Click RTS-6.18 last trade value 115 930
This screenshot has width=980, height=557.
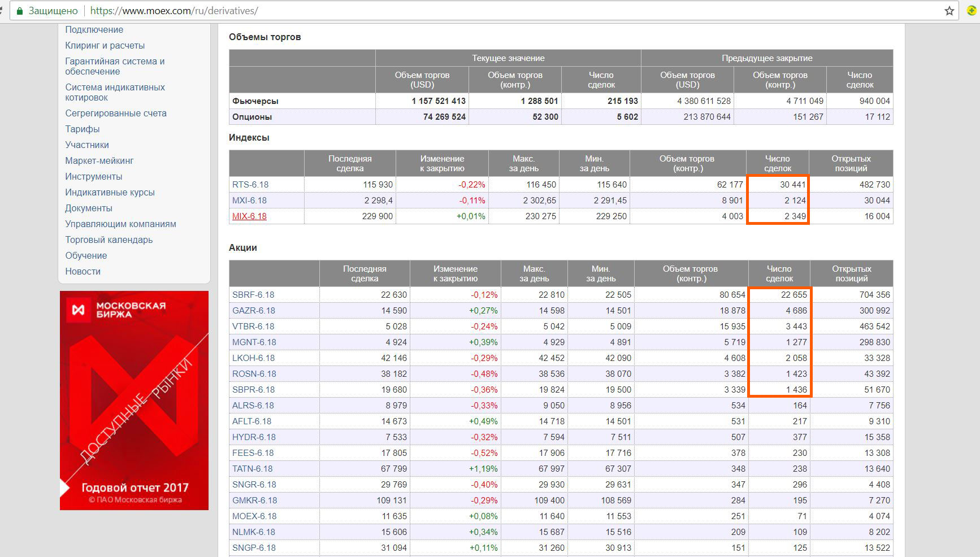click(x=378, y=184)
